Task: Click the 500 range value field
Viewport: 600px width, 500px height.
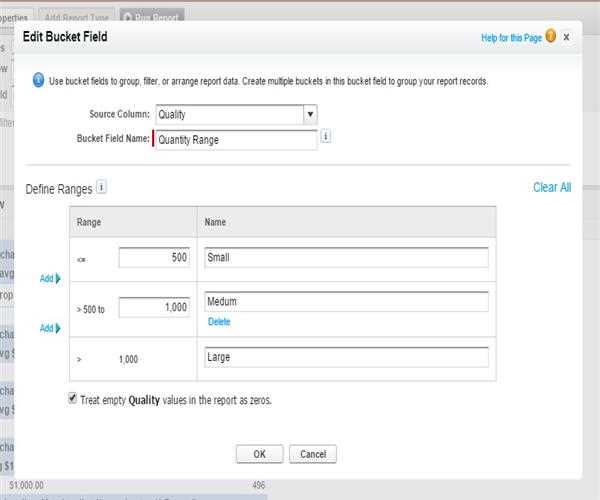Action: click(x=154, y=258)
